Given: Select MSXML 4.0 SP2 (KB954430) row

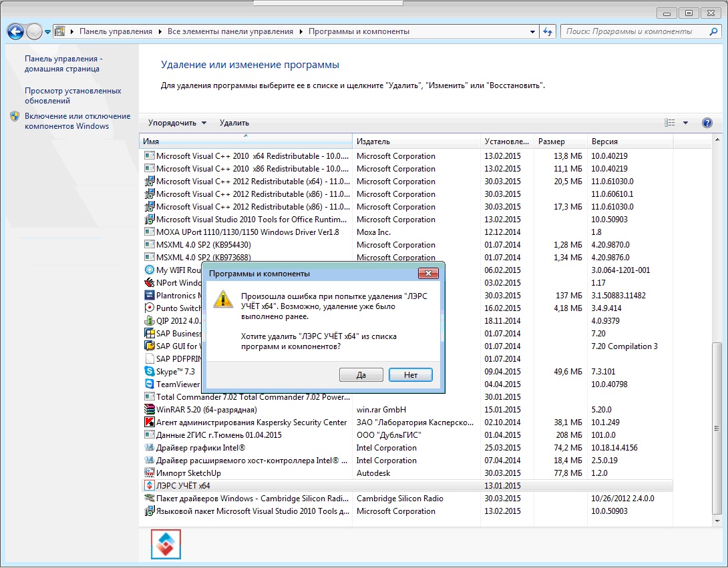Looking at the screenshot, I should click(x=406, y=245).
